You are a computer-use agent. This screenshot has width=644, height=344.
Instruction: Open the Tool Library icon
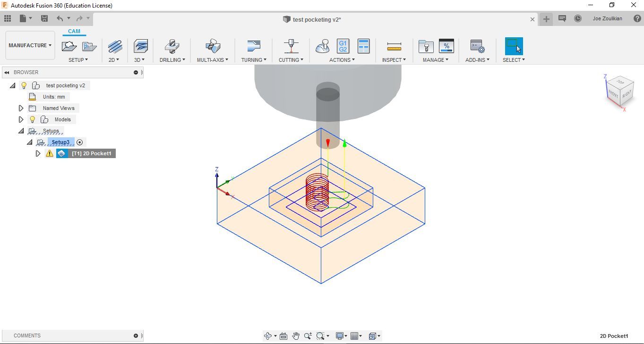[426, 46]
